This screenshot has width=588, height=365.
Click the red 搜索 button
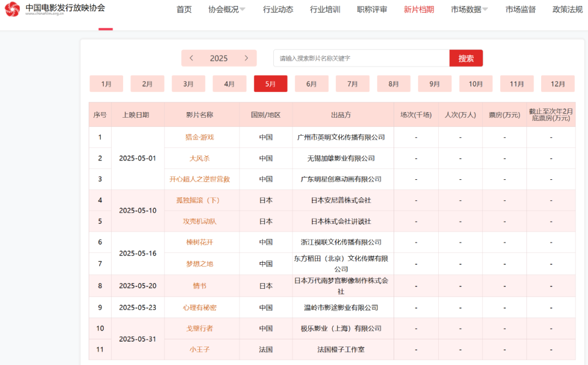click(465, 58)
